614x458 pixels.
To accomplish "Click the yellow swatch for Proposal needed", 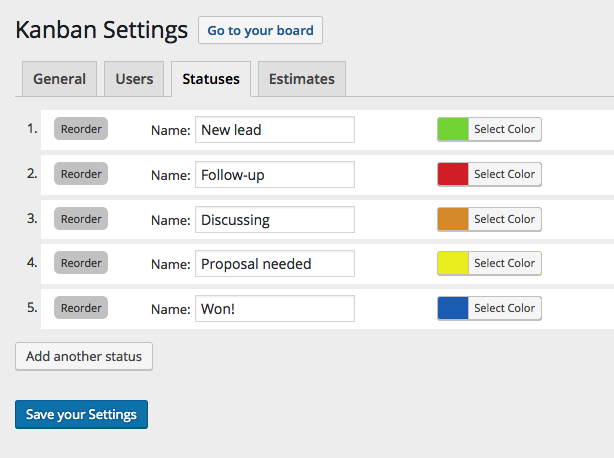I will [x=453, y=263].
